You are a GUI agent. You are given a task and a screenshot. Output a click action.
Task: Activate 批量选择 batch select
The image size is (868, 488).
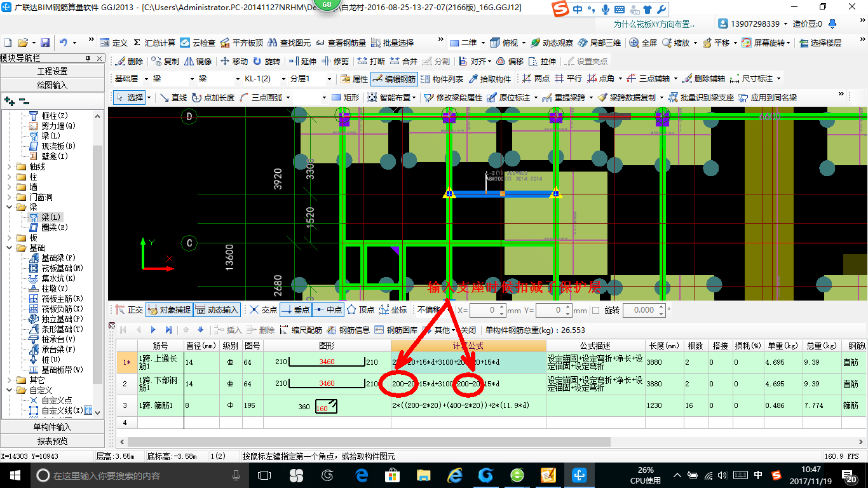click(x=392, y=43)
